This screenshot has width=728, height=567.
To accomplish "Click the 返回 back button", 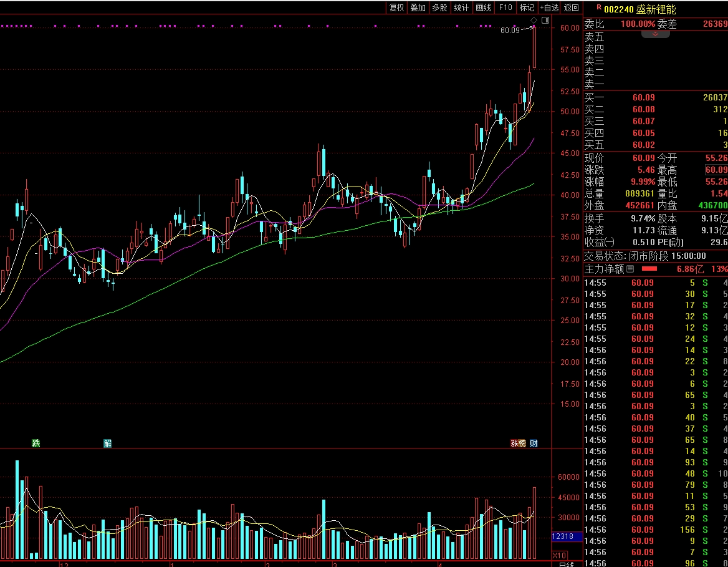I will 572,7.
